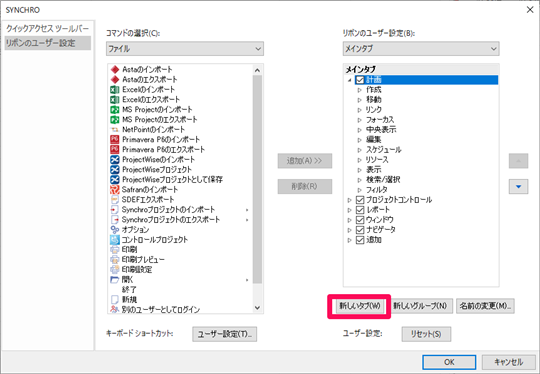
Task: Collapse the 計画 tree node
Action: tap(350, 80)
